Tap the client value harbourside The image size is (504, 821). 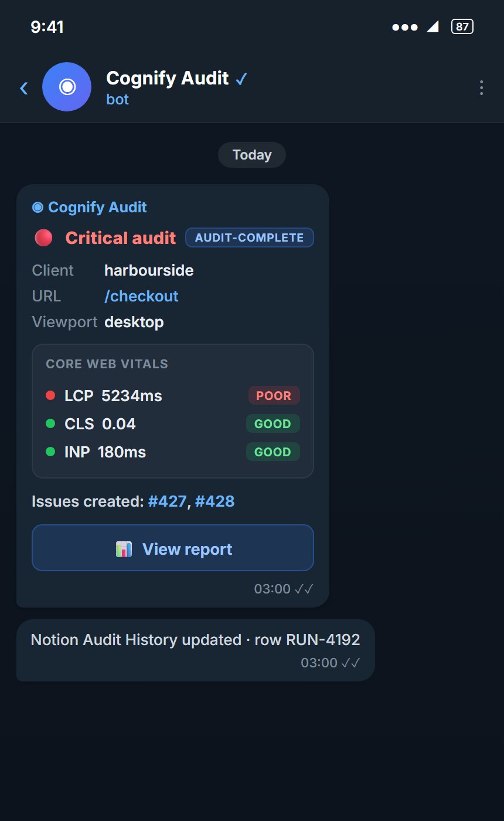point(149,270)
